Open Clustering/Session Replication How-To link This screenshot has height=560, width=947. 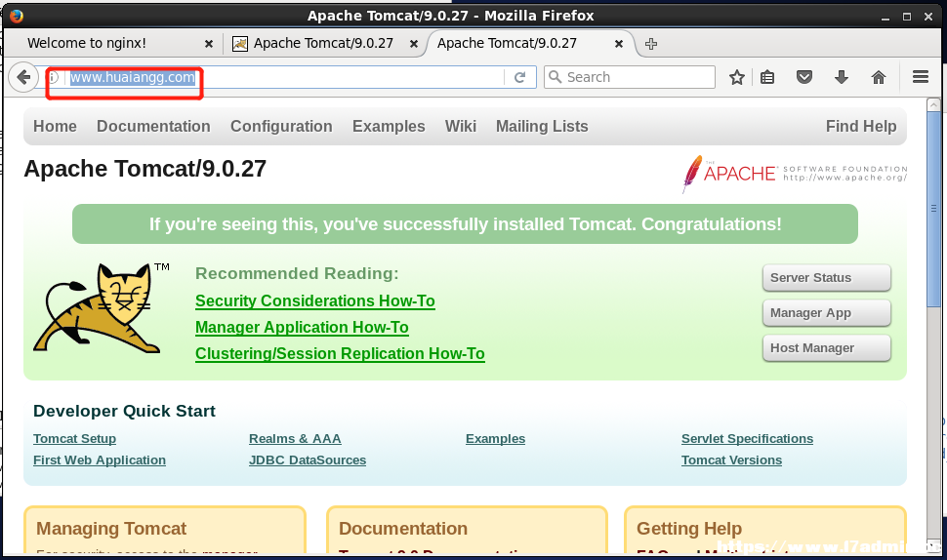click(x=340, y=353)
